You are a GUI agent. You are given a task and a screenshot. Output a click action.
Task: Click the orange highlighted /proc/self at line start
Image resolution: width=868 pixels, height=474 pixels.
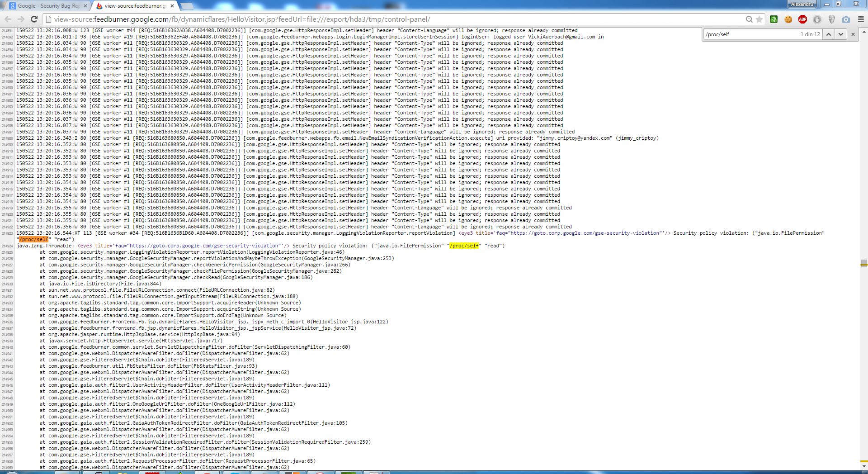click(x=34, y=239)
